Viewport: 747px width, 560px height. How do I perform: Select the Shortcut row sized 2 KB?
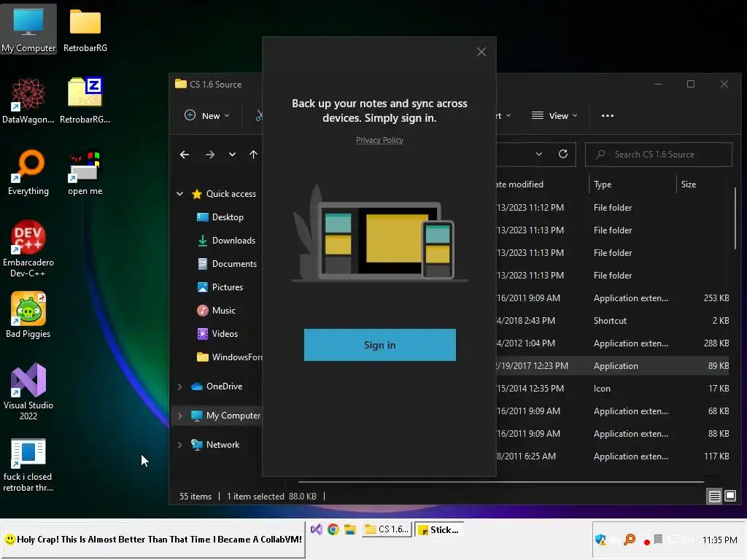click(613, 321)
